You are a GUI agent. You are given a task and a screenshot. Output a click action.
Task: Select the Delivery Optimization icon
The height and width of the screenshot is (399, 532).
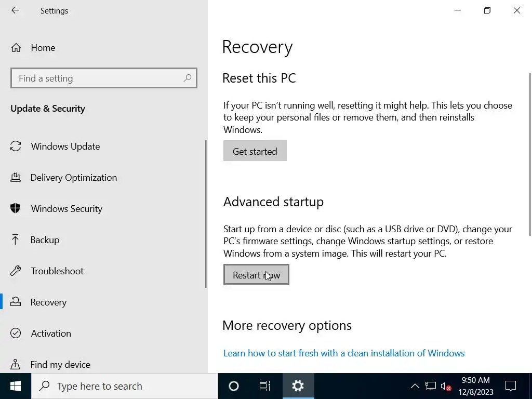[x=15, y=178]
